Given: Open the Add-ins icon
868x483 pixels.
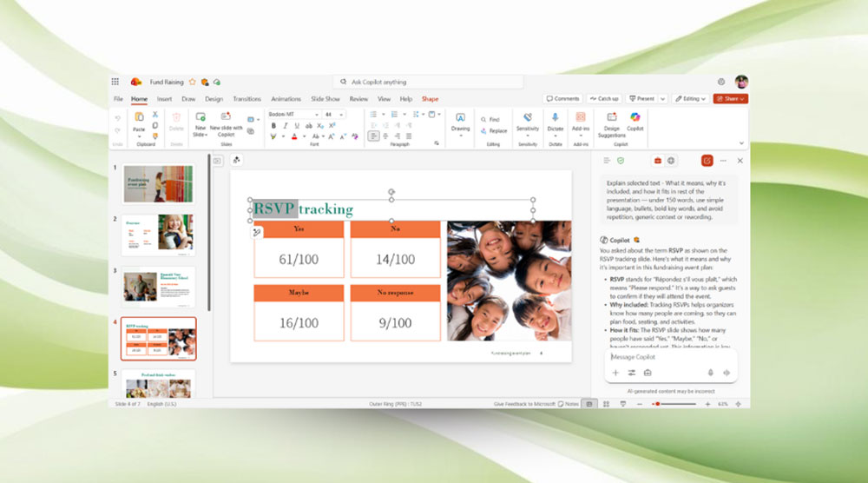Looking at the screenshot, I should point(581,117).
